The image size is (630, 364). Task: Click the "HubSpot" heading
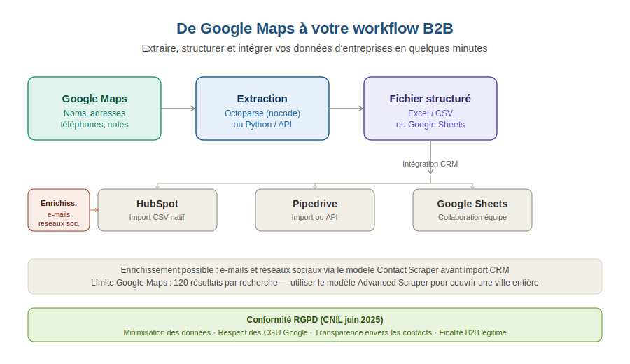click(157, 204)
